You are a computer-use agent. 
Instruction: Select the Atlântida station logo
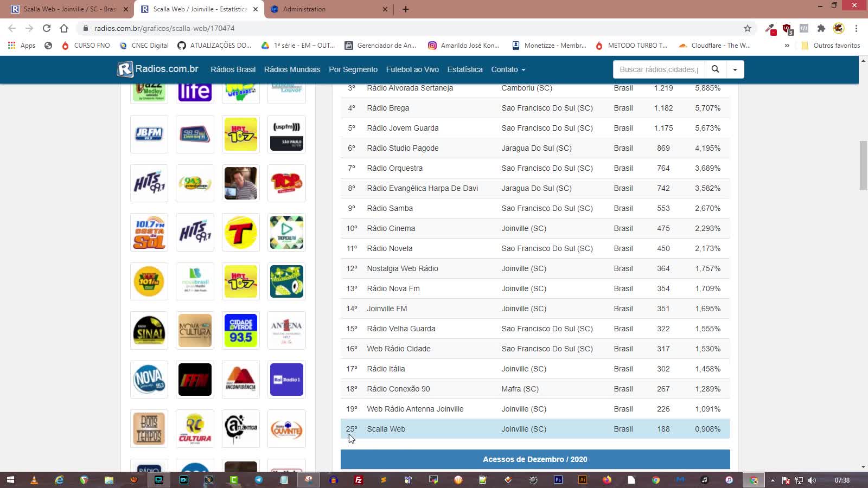click(x=241, y=429)
